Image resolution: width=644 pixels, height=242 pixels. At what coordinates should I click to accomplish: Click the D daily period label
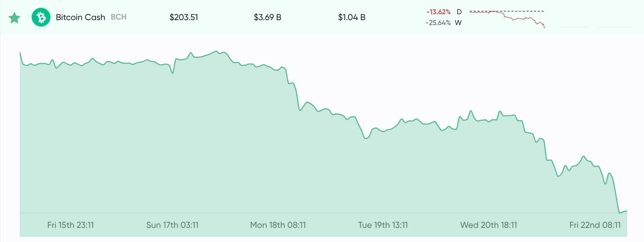pos(459,12)
